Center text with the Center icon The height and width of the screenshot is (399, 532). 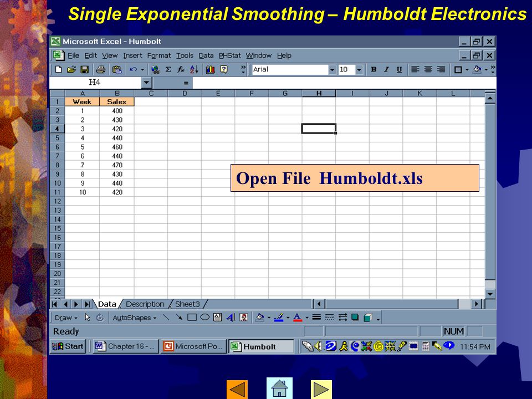[x=428, y=70]
